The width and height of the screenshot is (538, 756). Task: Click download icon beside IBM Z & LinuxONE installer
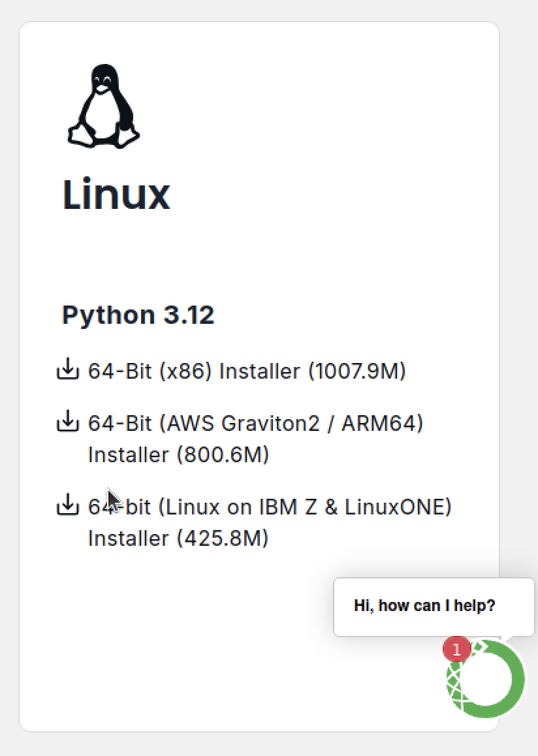pos(68,504)
